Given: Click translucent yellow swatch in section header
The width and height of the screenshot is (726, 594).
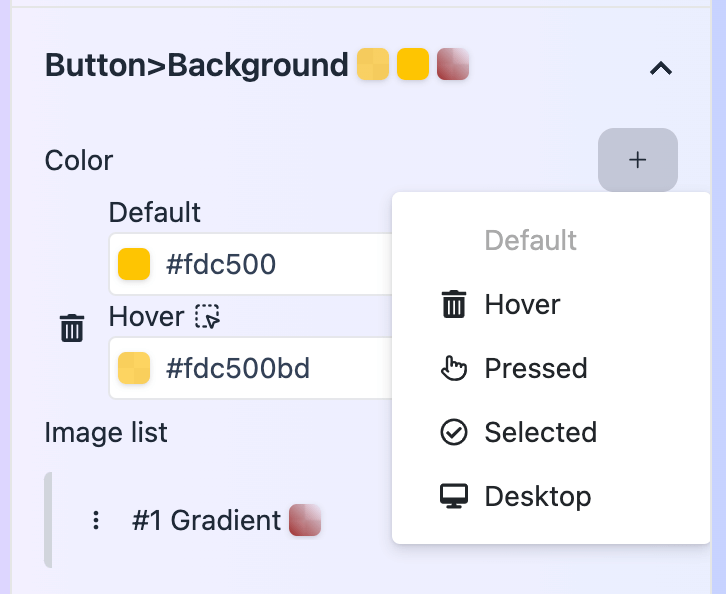Looking at the screenshot, I should (x=373, y=65).
